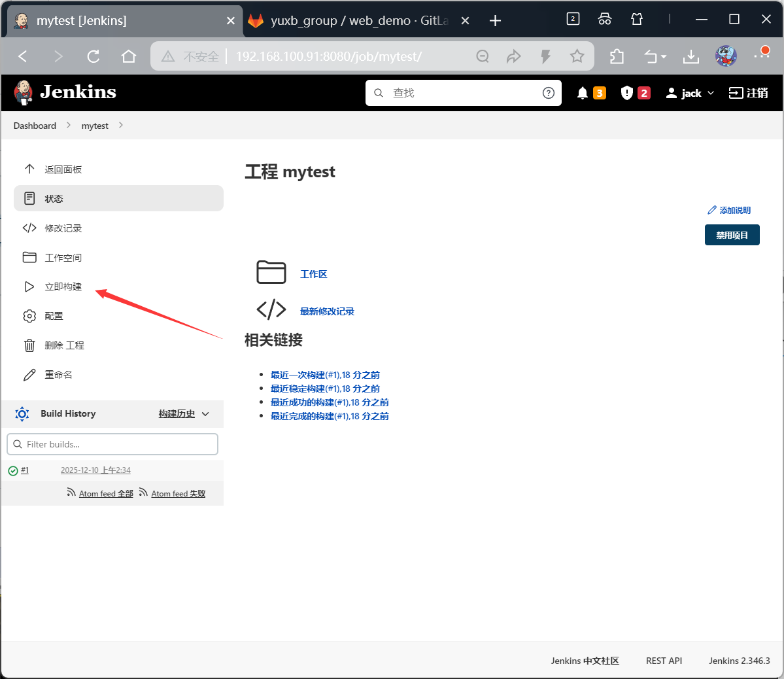The image size is (784, 679).
Task: Close the GitLab web_demo tab
Action: tap(465, 20)
